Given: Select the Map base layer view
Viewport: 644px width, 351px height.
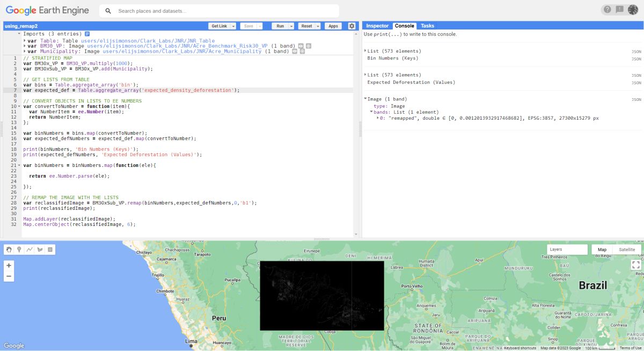Looking at the screenshot, I should (x=602, y=250).
